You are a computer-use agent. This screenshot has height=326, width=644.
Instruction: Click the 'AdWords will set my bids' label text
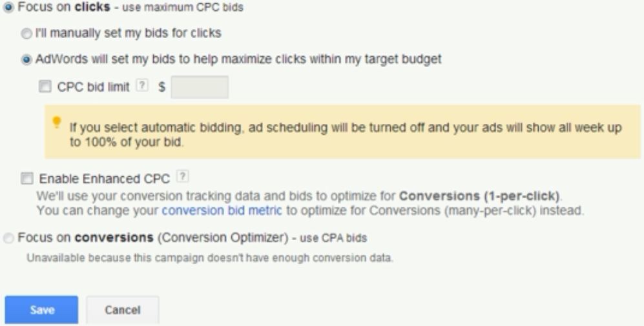pyautogui.click(x=238, y=59)
